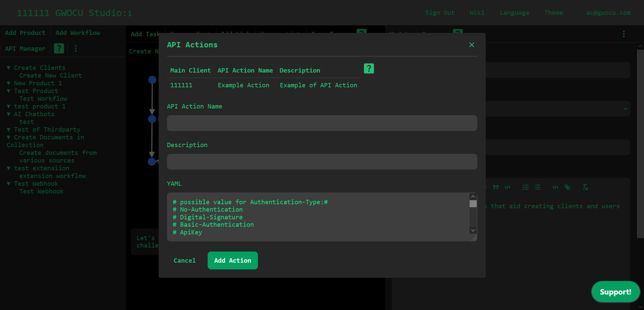This screenshot has height=310, width=644.
Task: Open the Language menu
Action: [x=515, y=13]
